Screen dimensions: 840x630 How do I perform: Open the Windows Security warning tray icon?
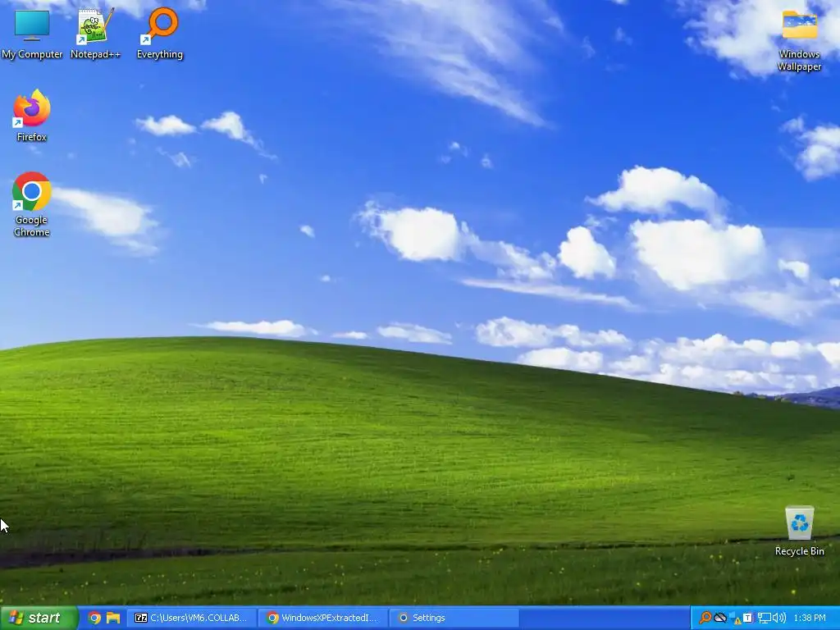735,619
